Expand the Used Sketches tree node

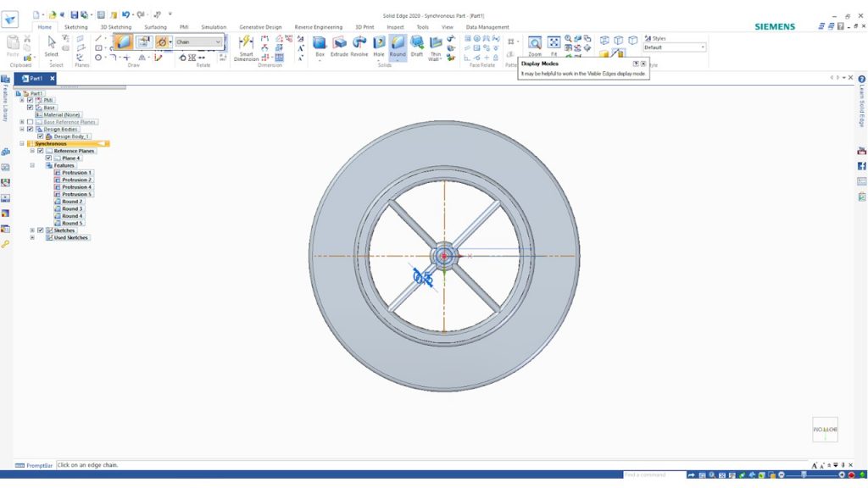tap(32, 237)
